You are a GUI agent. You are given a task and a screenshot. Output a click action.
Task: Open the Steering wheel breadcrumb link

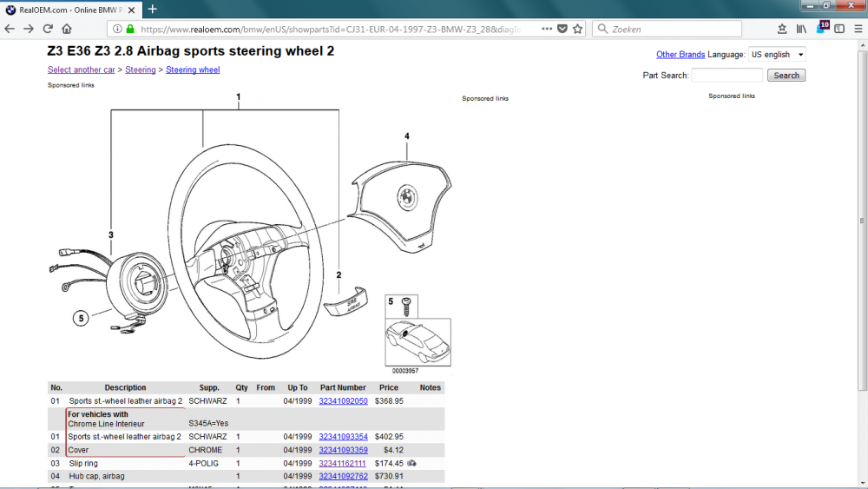(193, 69)
